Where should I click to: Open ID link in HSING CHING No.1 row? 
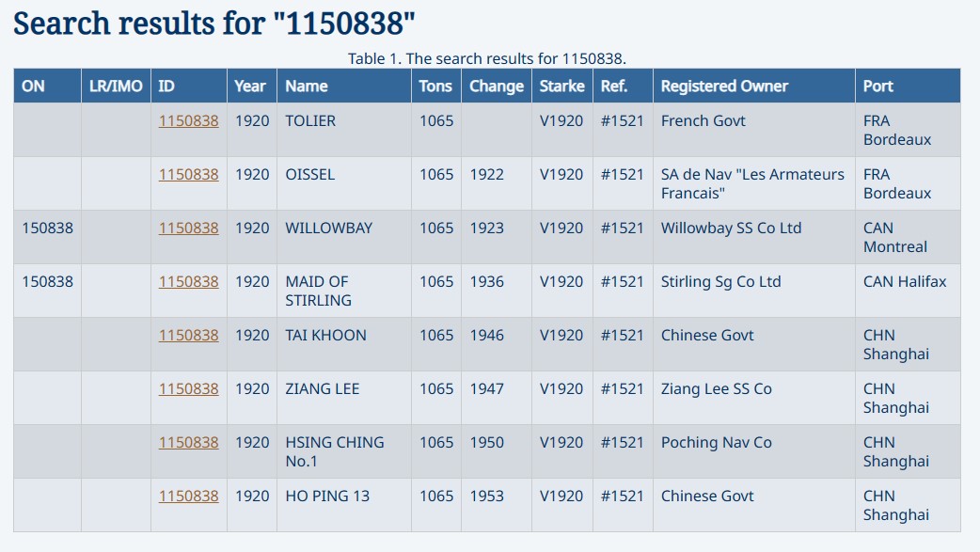pos(188,443)
